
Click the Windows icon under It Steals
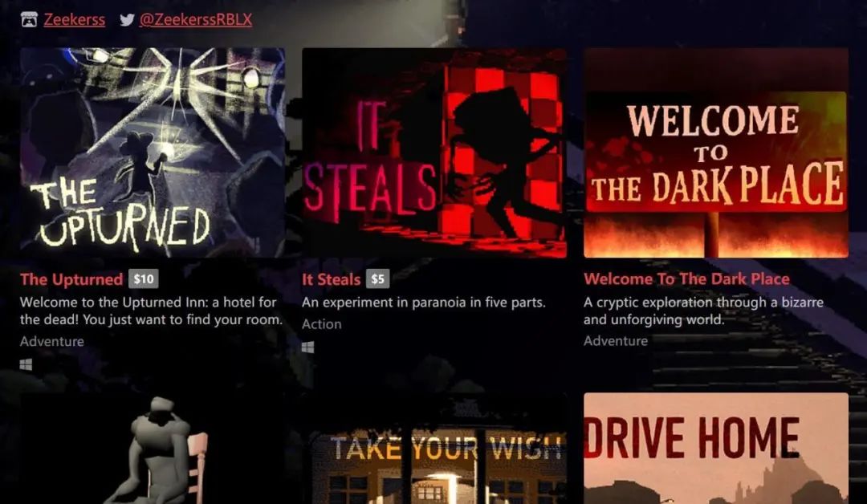coord(308,347)
